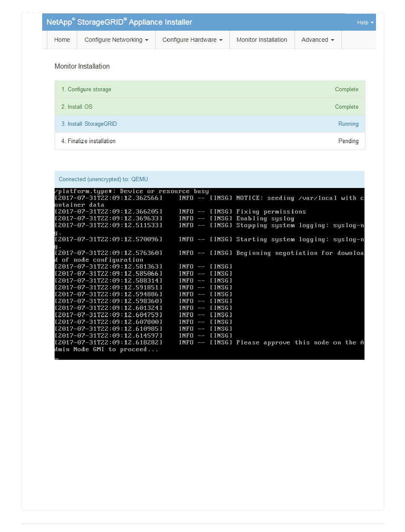The width and height of the screenshot is (405, 532).
Task: Click the 'Starting system logging' console line
Action: [209, 243]
